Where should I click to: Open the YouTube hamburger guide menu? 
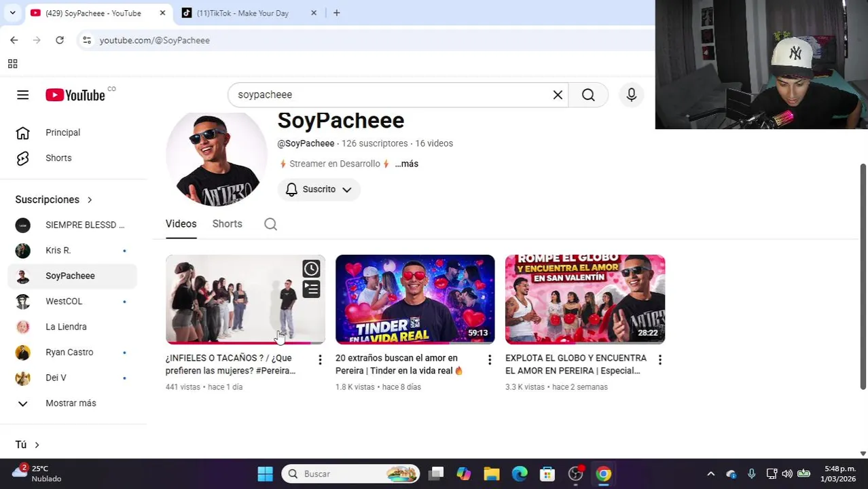point(22,95)
